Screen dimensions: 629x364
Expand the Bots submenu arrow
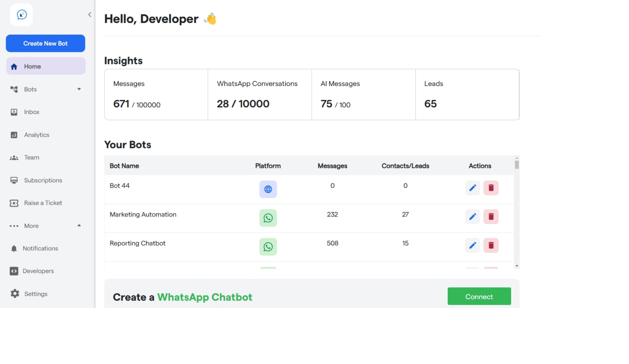tap(79, 89)
